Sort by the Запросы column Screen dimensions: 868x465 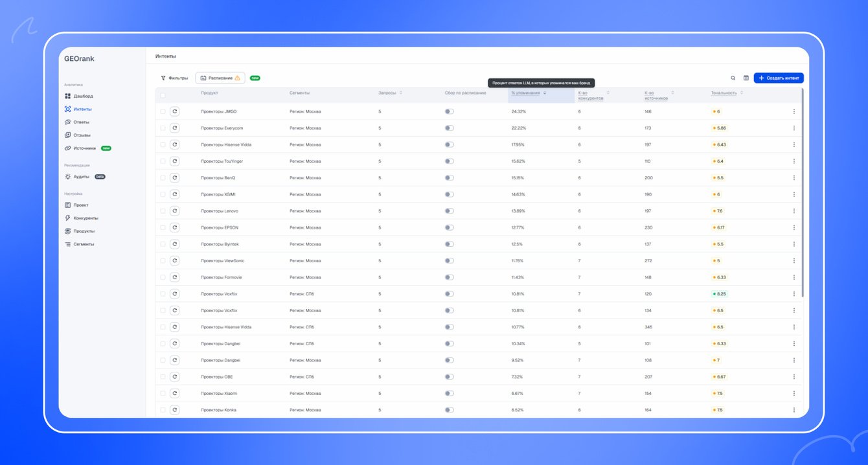391,93
